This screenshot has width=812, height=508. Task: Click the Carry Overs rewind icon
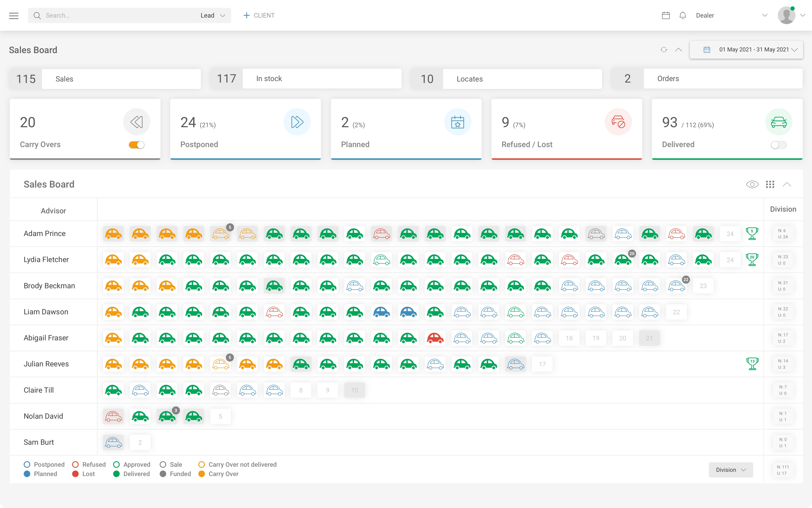click(137, 122)
